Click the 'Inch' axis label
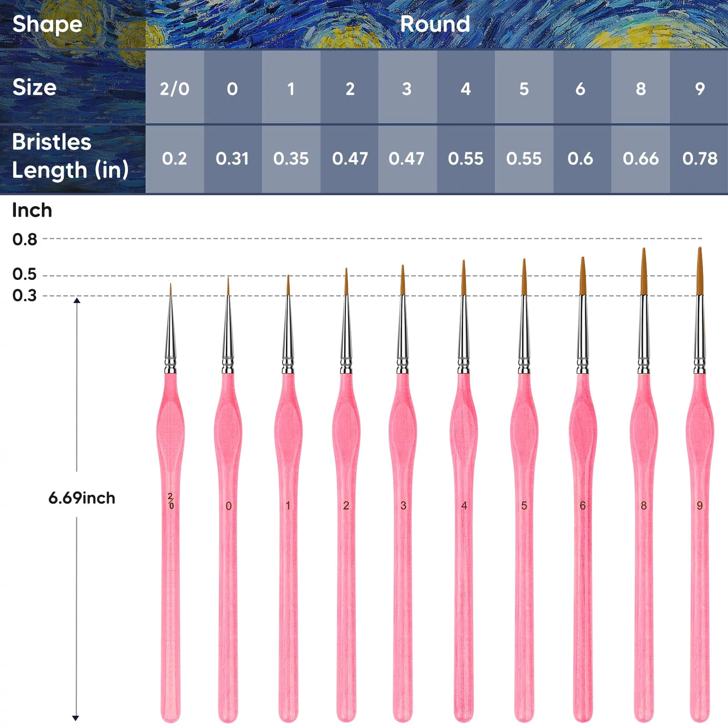The image size is (728, 728). point(32,210)
